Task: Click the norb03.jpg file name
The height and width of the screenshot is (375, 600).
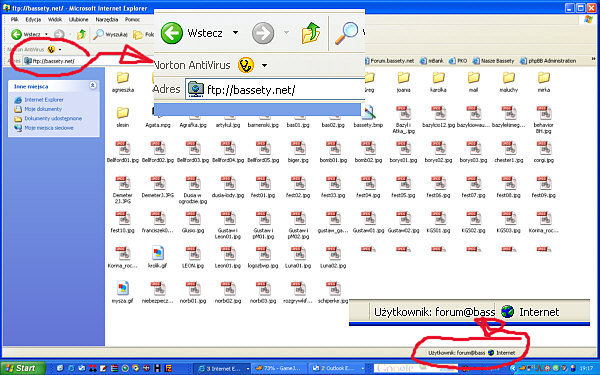Action: 263,301
